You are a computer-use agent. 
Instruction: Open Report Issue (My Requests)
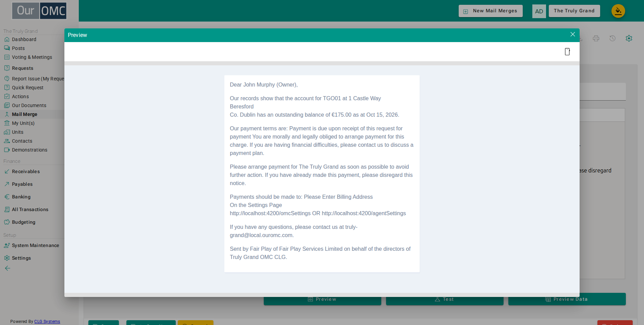pyautogui.click(x=38, y=79)
